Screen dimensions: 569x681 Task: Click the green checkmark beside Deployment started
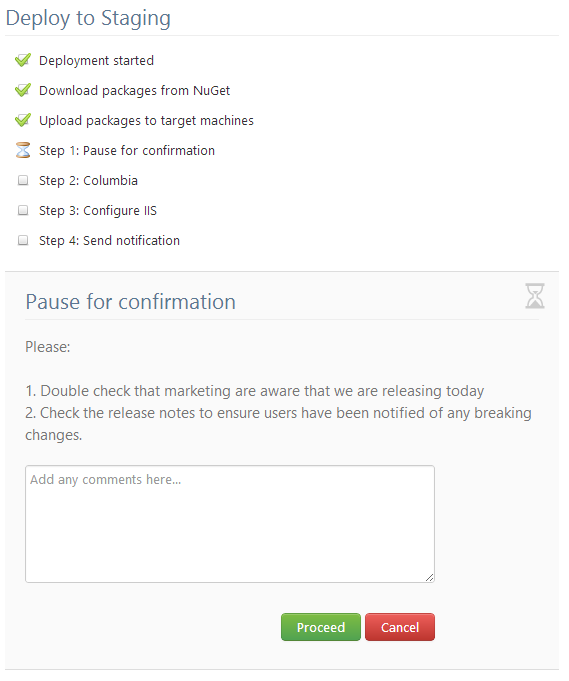point(23,60)
